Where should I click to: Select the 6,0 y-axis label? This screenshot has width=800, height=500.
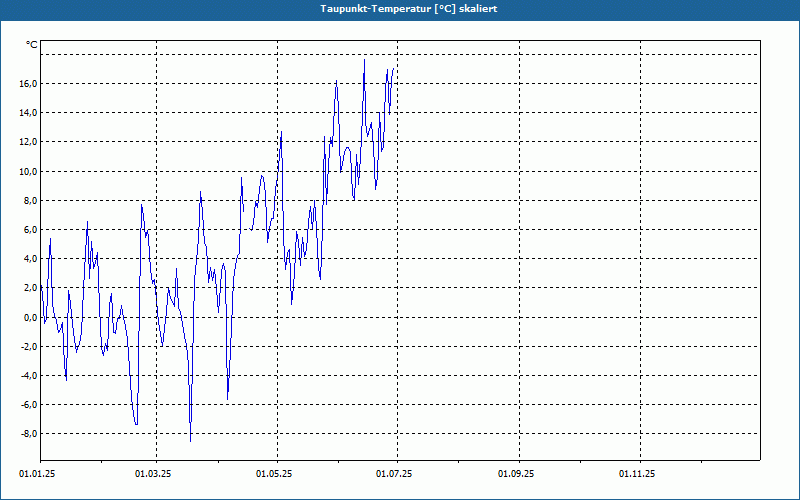click(30, 230)
